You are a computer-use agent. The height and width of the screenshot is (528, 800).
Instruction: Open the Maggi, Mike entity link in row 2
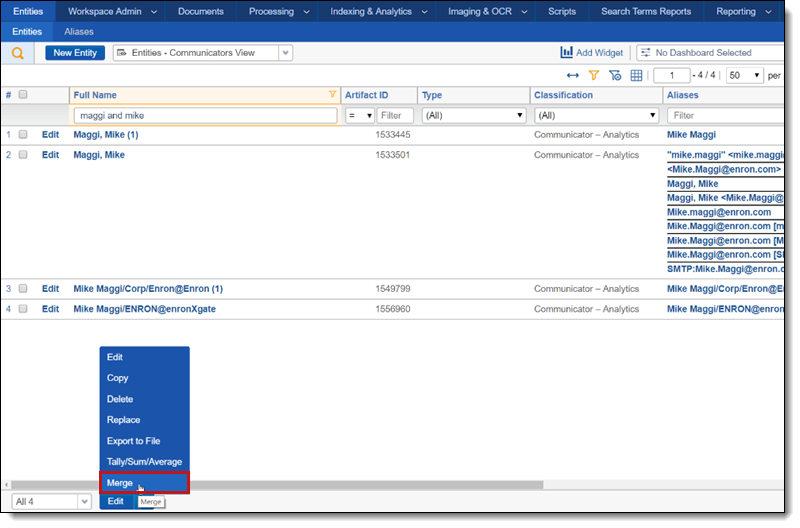[99, 155]
